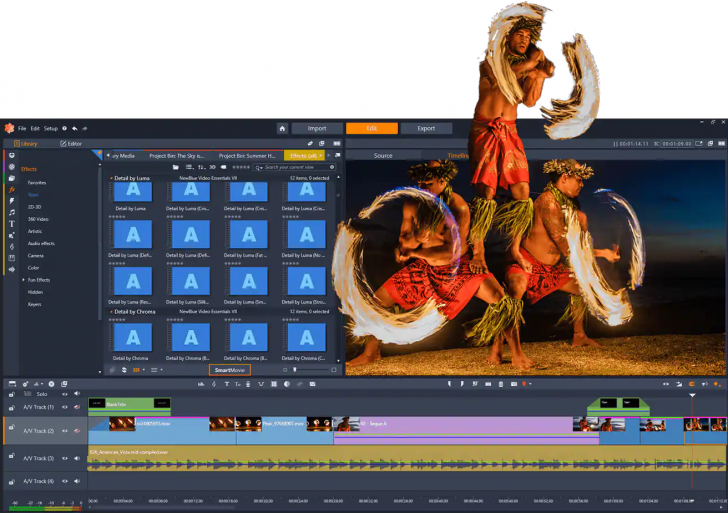
Task: Click the Import button
Action: 317,129
